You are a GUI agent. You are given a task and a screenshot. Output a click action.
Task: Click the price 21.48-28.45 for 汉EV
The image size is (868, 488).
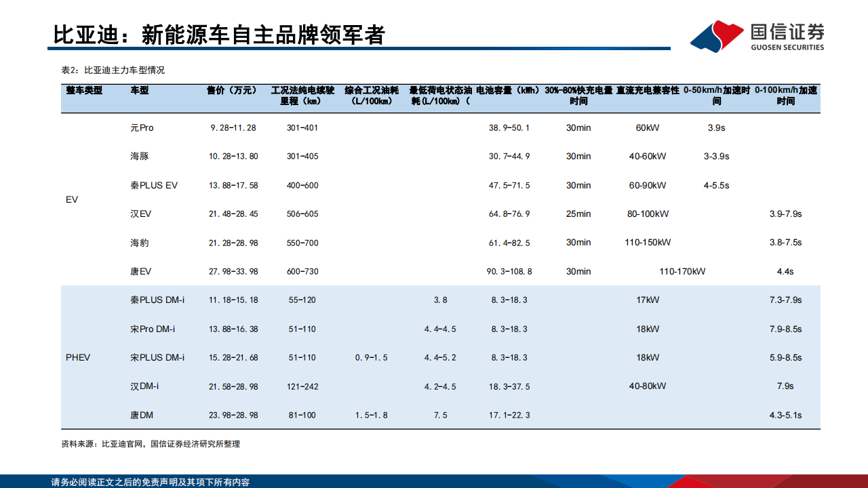233,214
